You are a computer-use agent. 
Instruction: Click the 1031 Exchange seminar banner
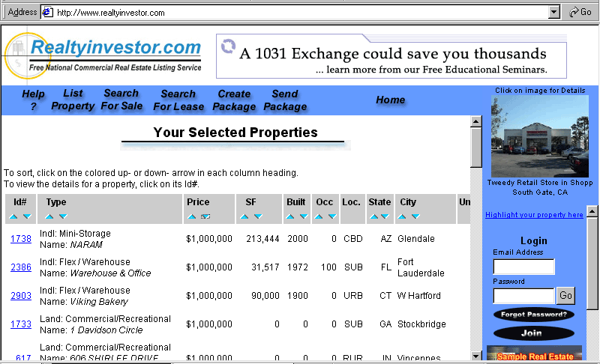pos(391,56)
